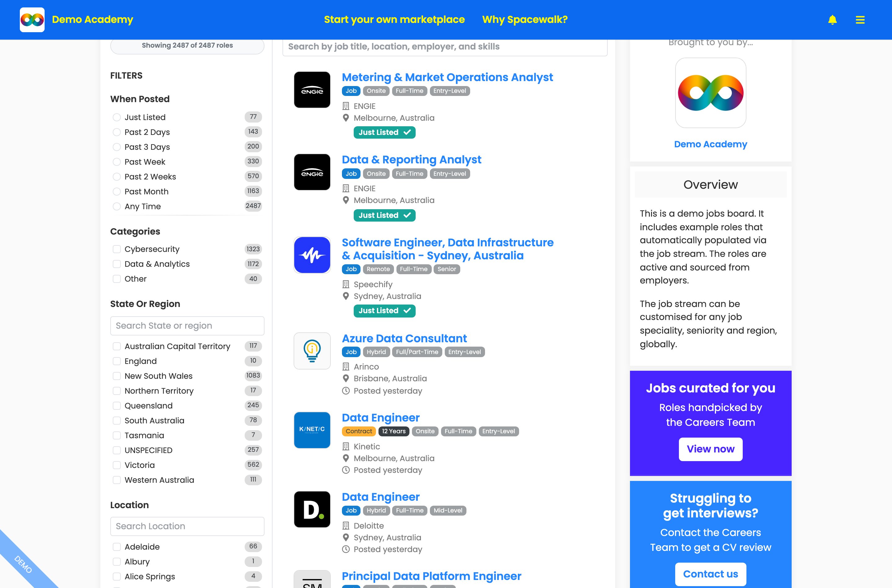Select the Past Month radio option
Viewport: 892px width, 588px height.
coord(117,192)
